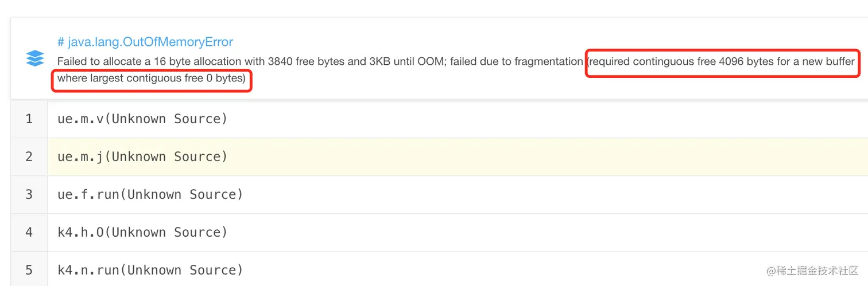Open the java.lang.OutOfMemoryError title link

(x=145, y=42)
